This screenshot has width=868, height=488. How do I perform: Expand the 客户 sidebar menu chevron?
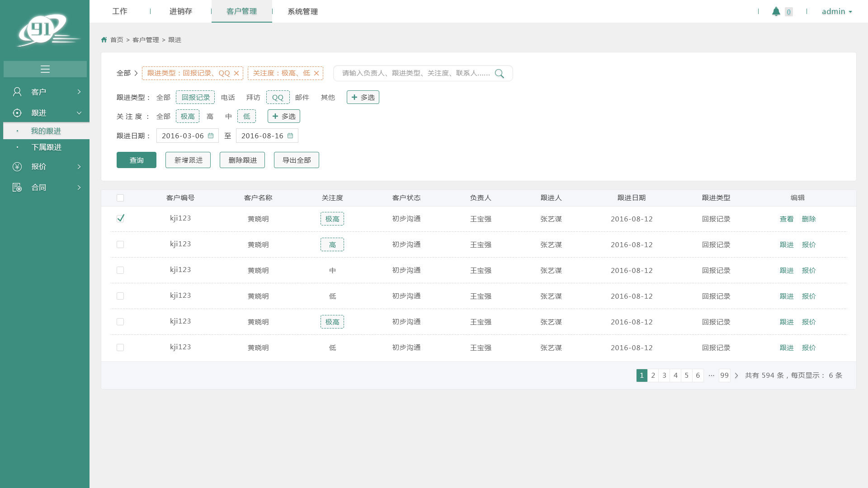(79, 92)
